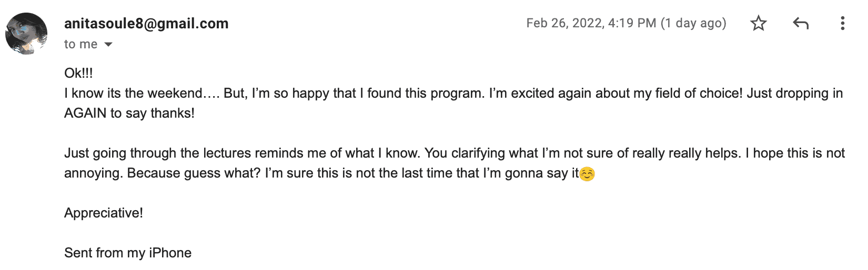Click the "Appreciative!" sign-off
This screenshot has width=868, height=270.
click(x=104, y=213)
